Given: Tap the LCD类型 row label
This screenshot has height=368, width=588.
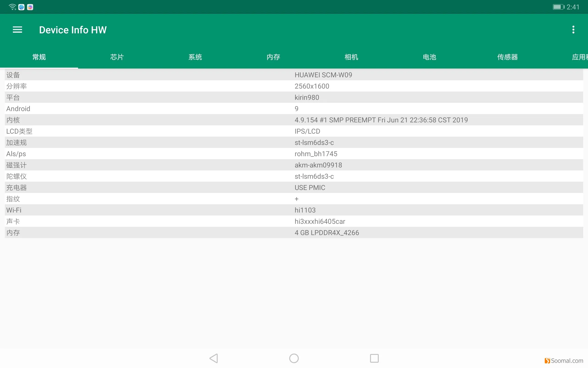Looking at the screenshot, I should point(19,131).
